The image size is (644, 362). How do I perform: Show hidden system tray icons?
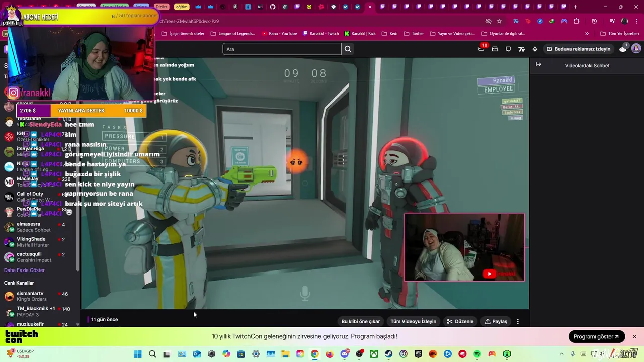point(562,354)
